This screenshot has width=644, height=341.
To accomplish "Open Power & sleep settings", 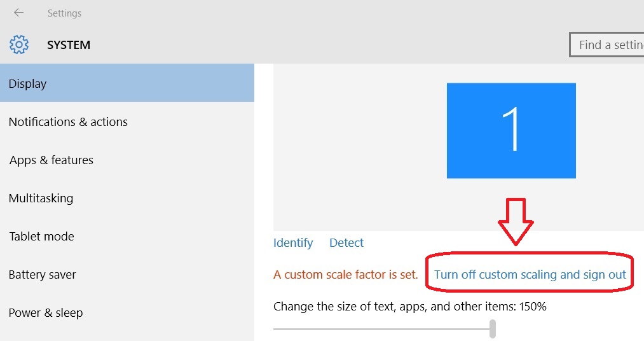I will [46, 313].
